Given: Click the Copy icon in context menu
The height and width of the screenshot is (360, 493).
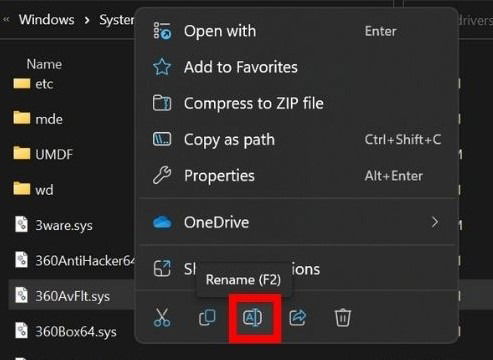Looking at the screenshot, I should pos(207,317).
